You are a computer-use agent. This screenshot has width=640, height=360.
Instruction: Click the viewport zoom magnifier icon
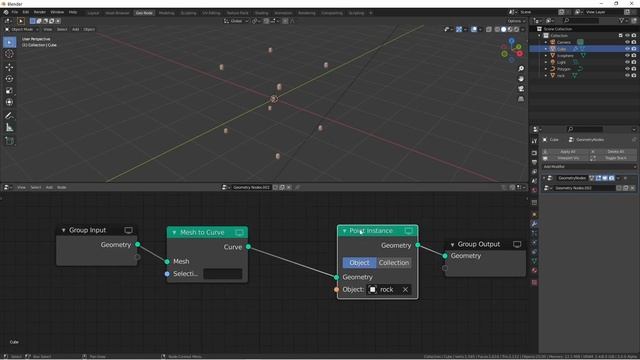(521, 69)
